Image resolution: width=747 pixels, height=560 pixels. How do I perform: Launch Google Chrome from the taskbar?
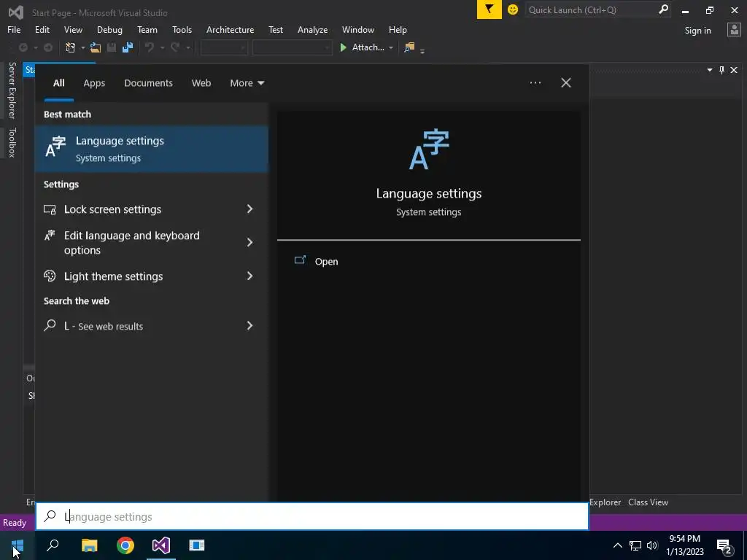(x=125, y=545)
